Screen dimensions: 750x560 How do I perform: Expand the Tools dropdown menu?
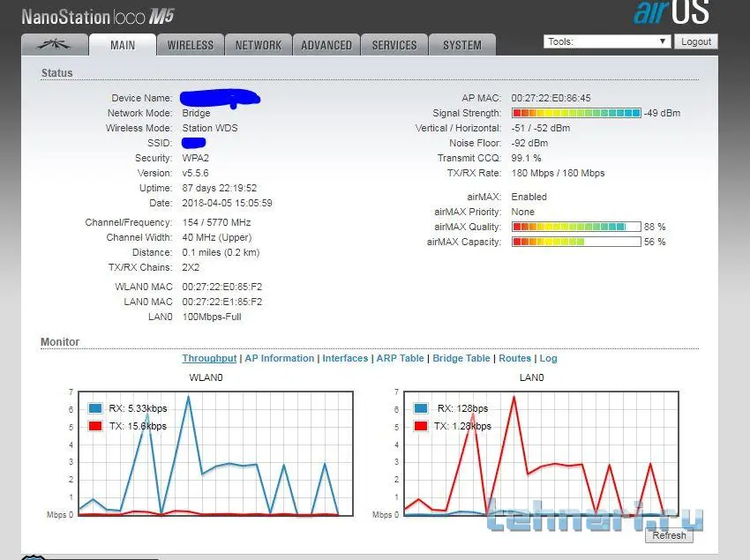pyautogui.click(x=607, y=41)
